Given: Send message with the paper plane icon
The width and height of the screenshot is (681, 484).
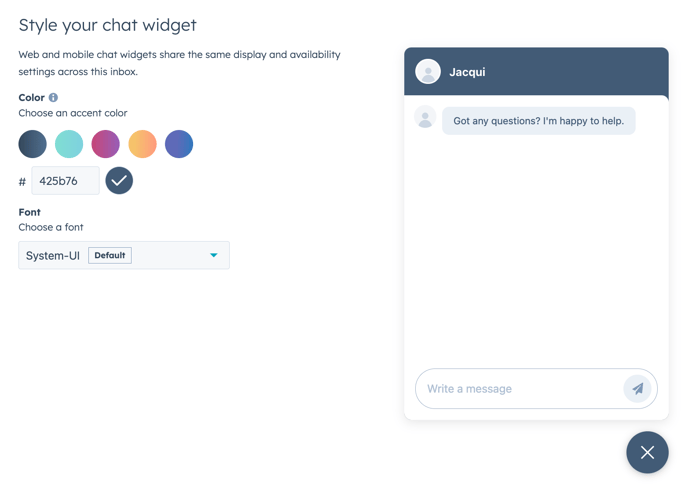Looking at the screenshot, I should point(637,388).
